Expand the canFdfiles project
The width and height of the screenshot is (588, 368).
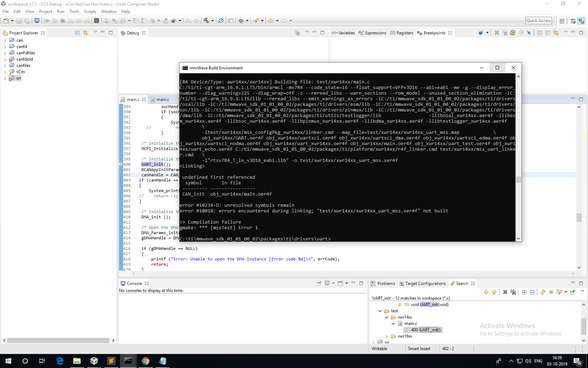(5, 53)
